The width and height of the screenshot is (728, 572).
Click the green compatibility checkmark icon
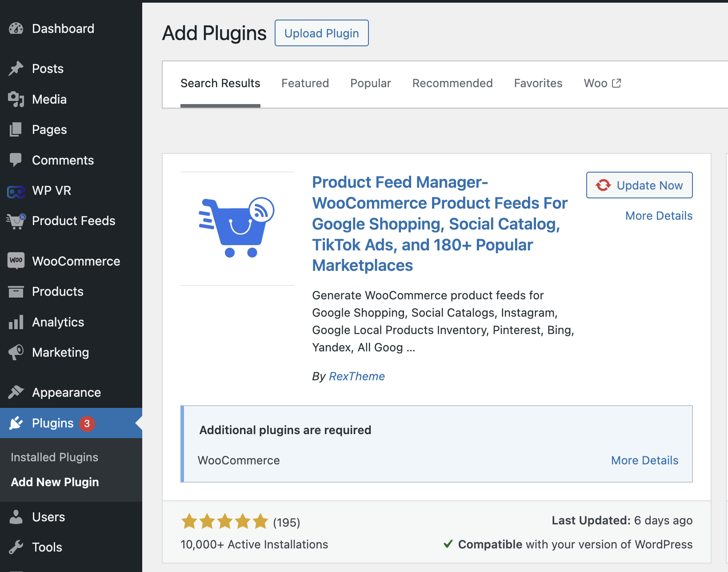click(448, 544)
